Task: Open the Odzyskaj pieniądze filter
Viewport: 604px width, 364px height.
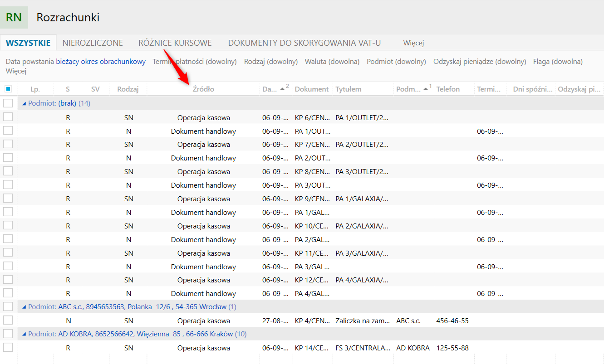Action: tap(480, 62)
